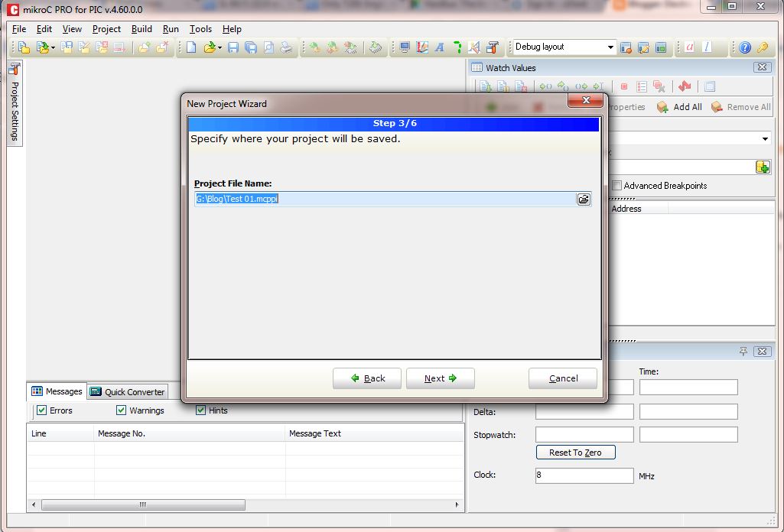This screenshot has width=784, height=532.
Task: Click the Project File Name input field
Action: point(385,199)
